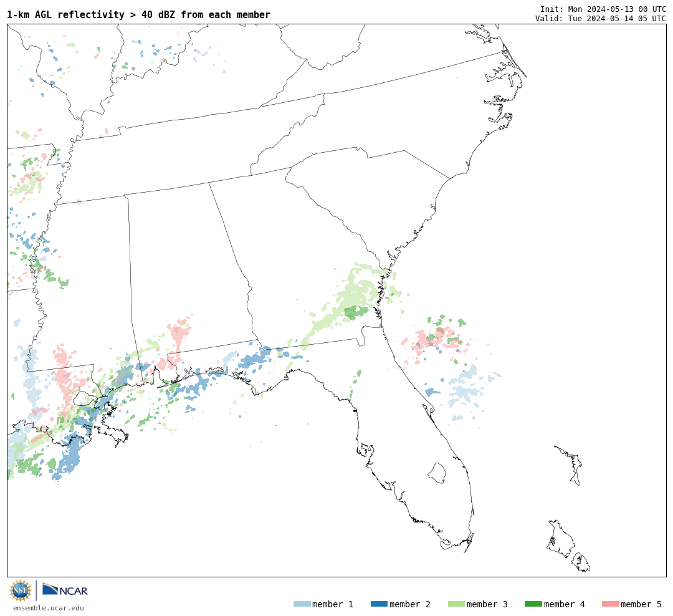
Task: Click the 'Init: Mon 2024-05-13 00 UTC' text
Action: pyautogui.click(x=603, y=9)
